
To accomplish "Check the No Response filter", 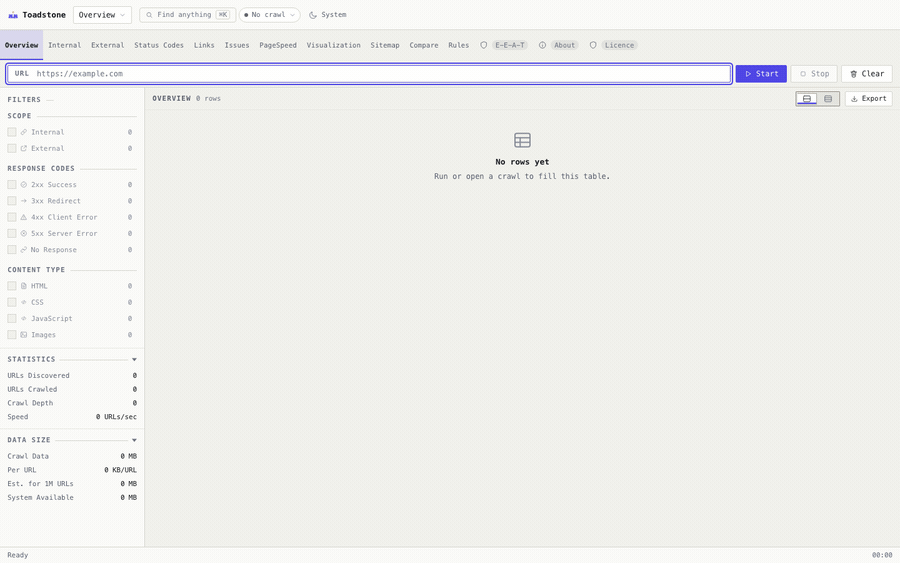I will tap(11, 250).
